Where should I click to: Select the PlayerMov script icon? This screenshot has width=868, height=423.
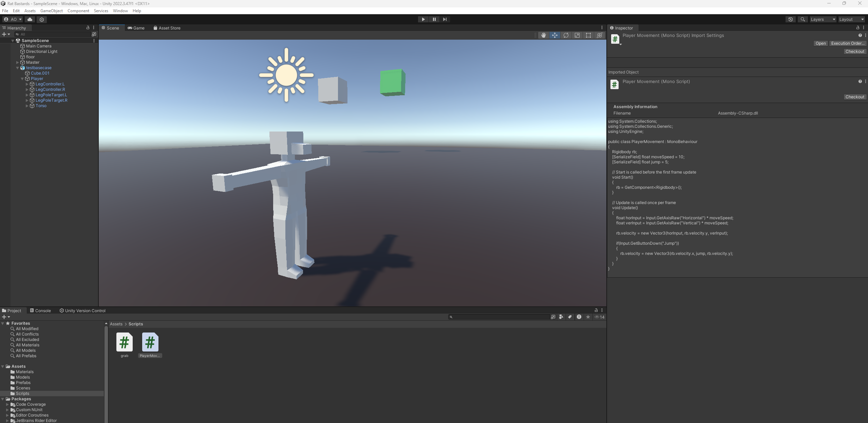point(150,342)
